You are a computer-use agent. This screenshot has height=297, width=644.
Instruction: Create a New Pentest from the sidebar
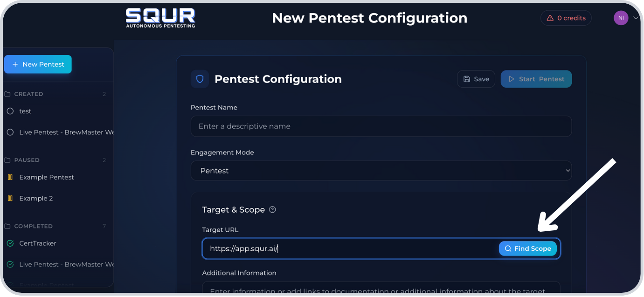tap(38, 64)
